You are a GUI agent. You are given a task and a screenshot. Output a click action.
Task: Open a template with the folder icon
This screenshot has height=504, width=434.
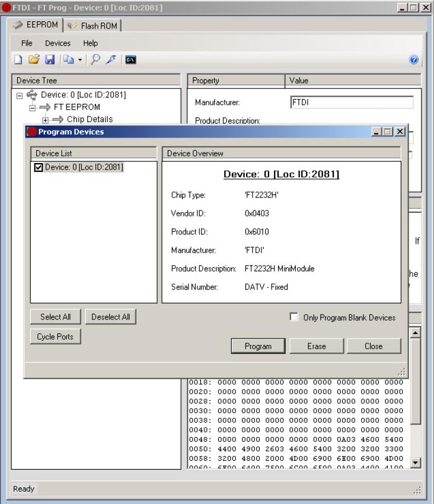coord(34,59)
